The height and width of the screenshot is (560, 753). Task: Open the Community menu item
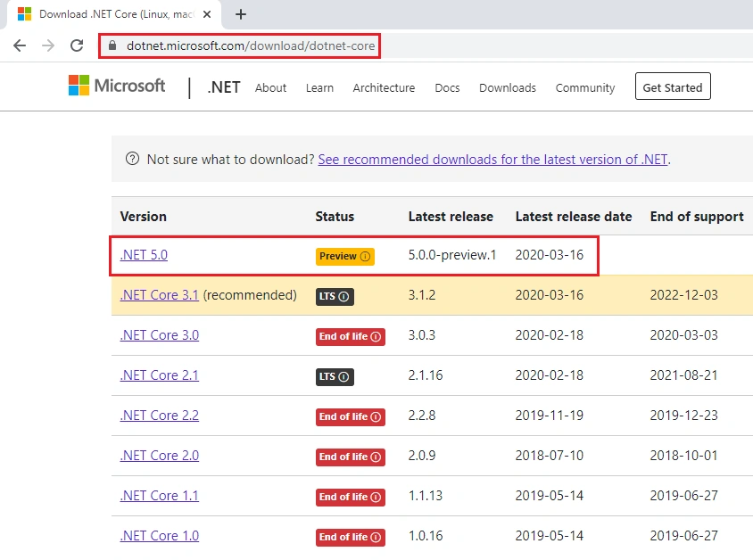coord(585,87)
